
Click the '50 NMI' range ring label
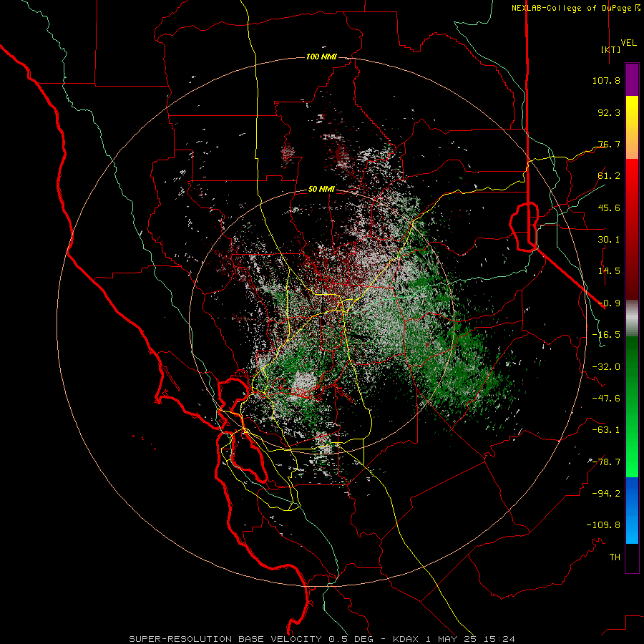(321, 190)
